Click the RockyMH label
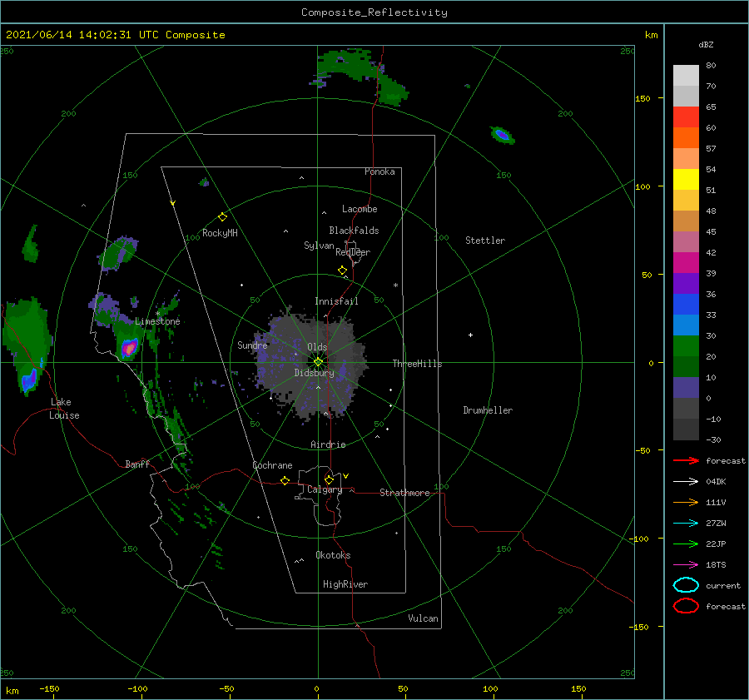Viewport: 749px width, 700px height. pyautogui.click(x=220, y=233)
